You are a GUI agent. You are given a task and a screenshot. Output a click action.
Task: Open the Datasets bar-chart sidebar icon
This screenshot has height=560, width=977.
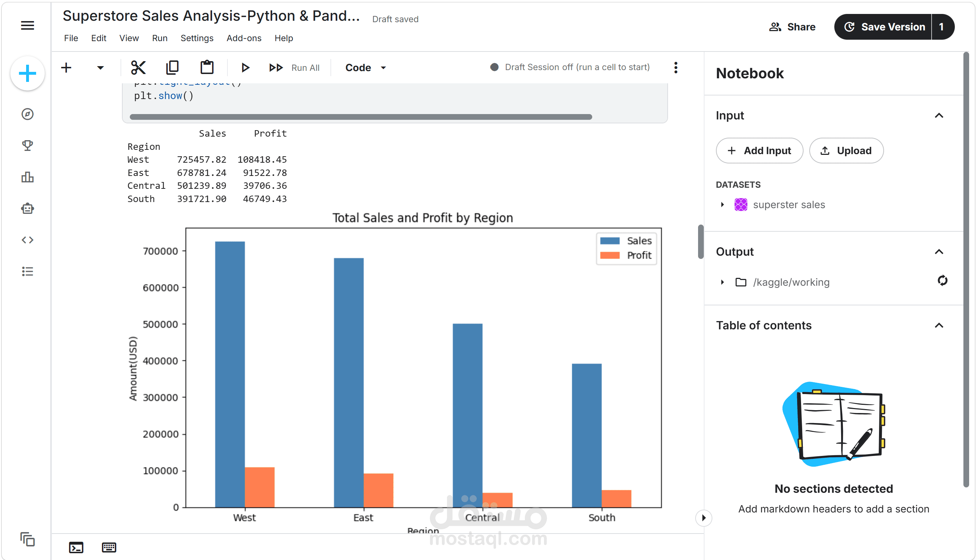coord(27,177)
